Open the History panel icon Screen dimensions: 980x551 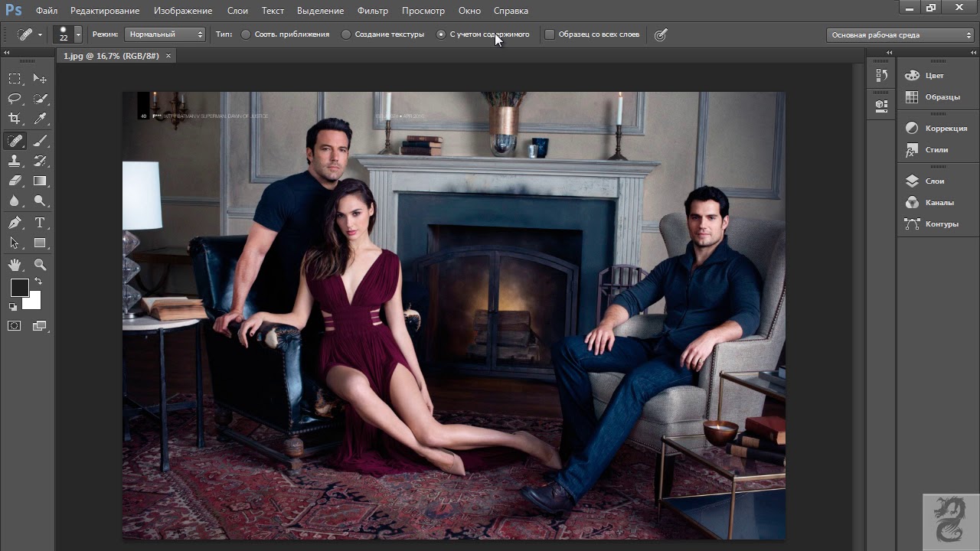point(881,75)
